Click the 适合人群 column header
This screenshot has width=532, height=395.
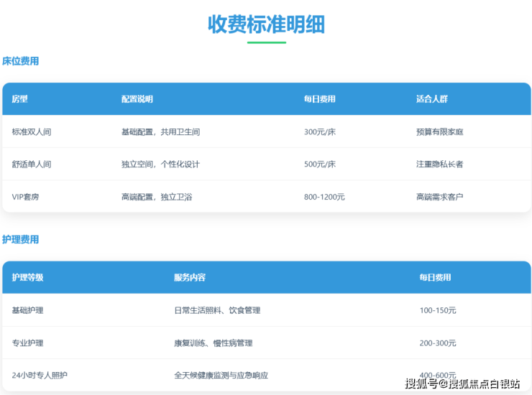tap(431, 99)
